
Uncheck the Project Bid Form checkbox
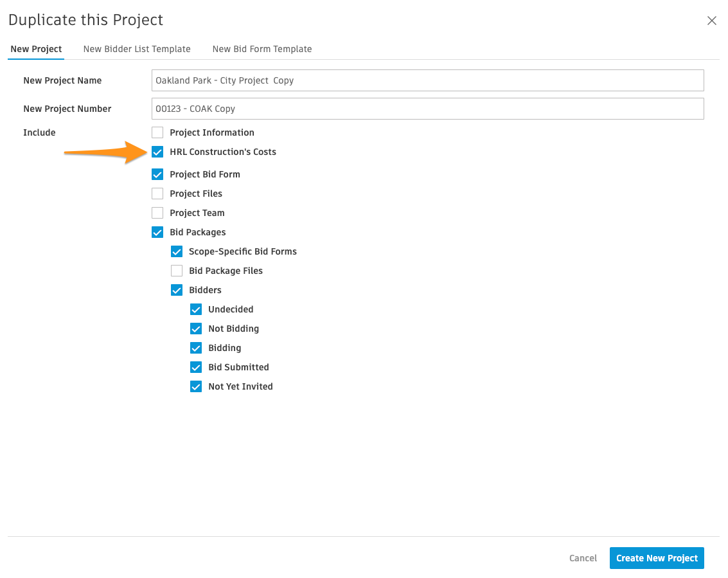coord(157,174)
